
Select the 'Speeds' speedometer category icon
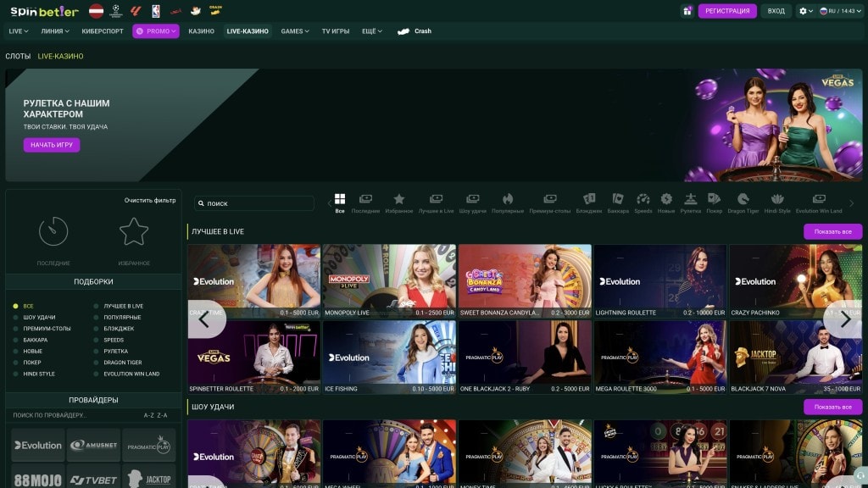643,203
